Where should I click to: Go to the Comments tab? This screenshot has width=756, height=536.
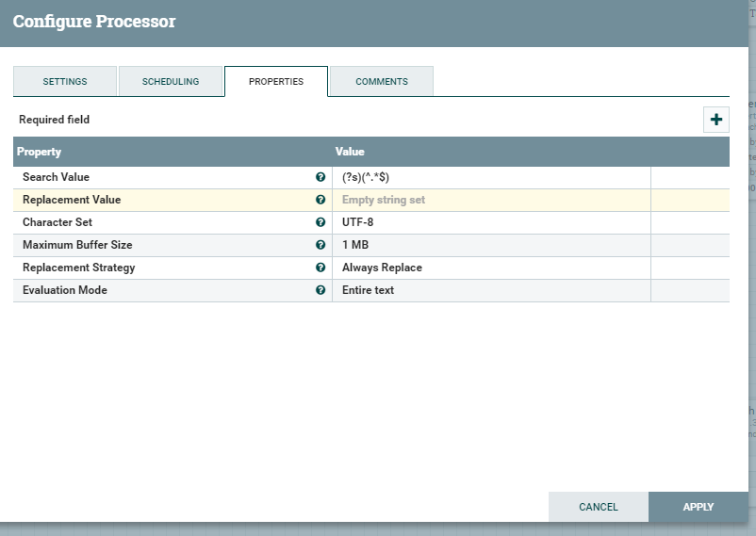382,82
